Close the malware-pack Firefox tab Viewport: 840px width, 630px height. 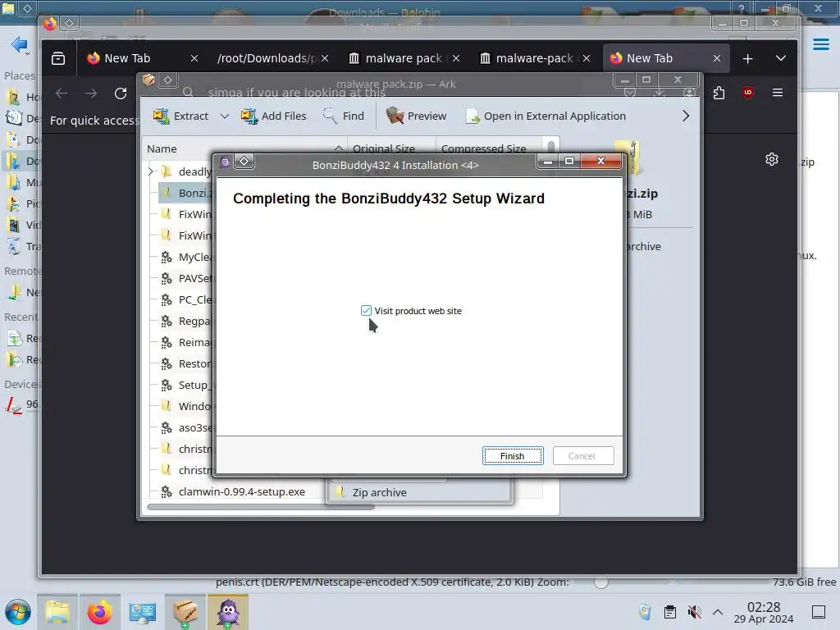[x=587, y=58]
